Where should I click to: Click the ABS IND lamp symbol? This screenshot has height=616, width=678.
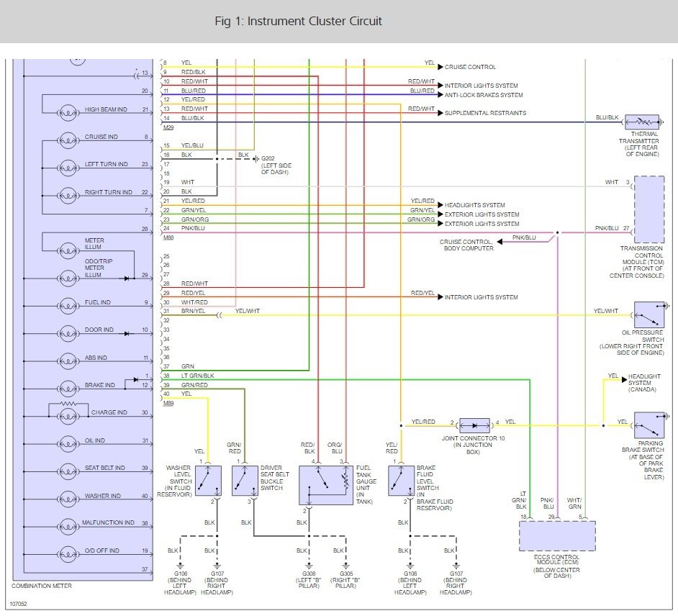pyautogui.click(x=68, y=361)
